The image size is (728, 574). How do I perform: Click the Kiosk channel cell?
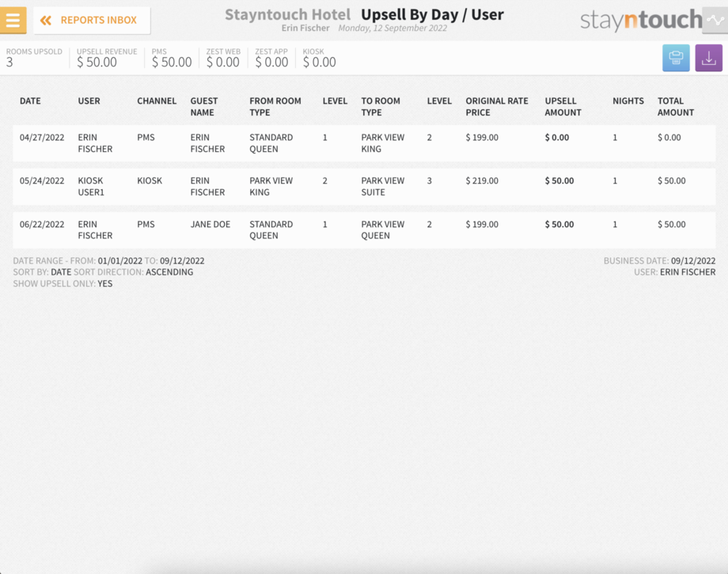[x=150, y=181]
